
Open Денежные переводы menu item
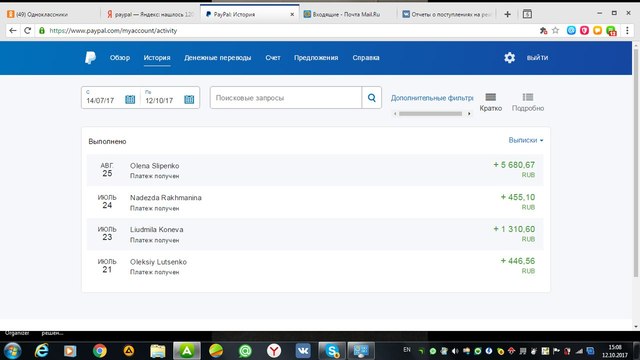pos(218,58)
